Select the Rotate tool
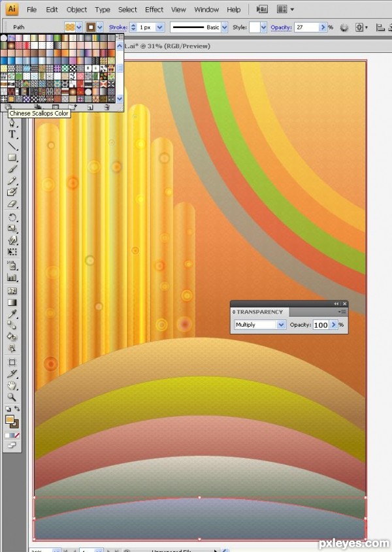This screenshot has width=392, height=552. pos(12,218)
